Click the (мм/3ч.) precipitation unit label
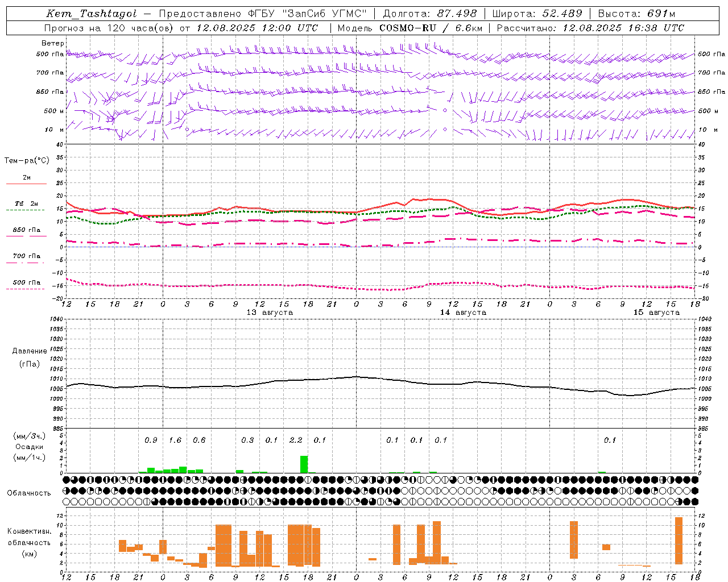The width and height of the screenshot is (728, 582). click(30, 436)
